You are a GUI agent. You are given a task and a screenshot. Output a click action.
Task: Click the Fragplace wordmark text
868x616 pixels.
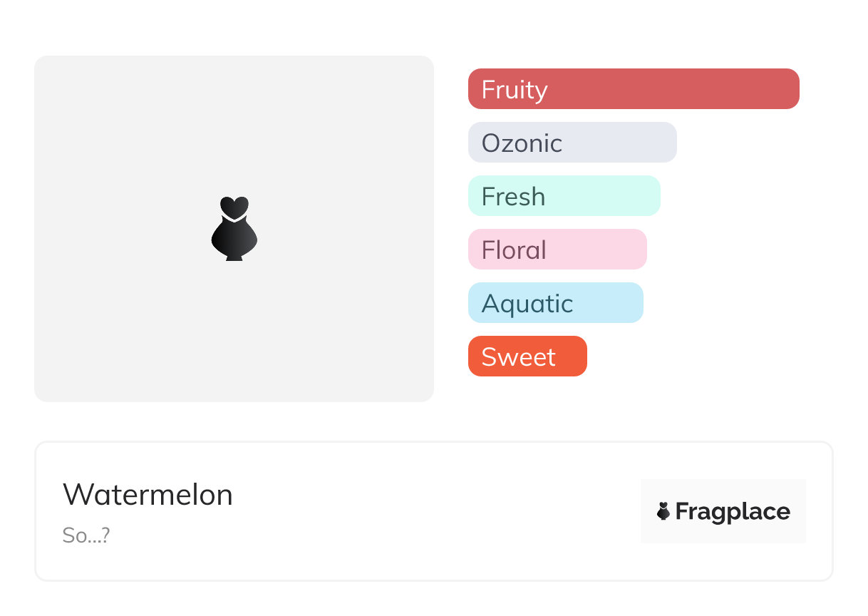click(733, 511)
